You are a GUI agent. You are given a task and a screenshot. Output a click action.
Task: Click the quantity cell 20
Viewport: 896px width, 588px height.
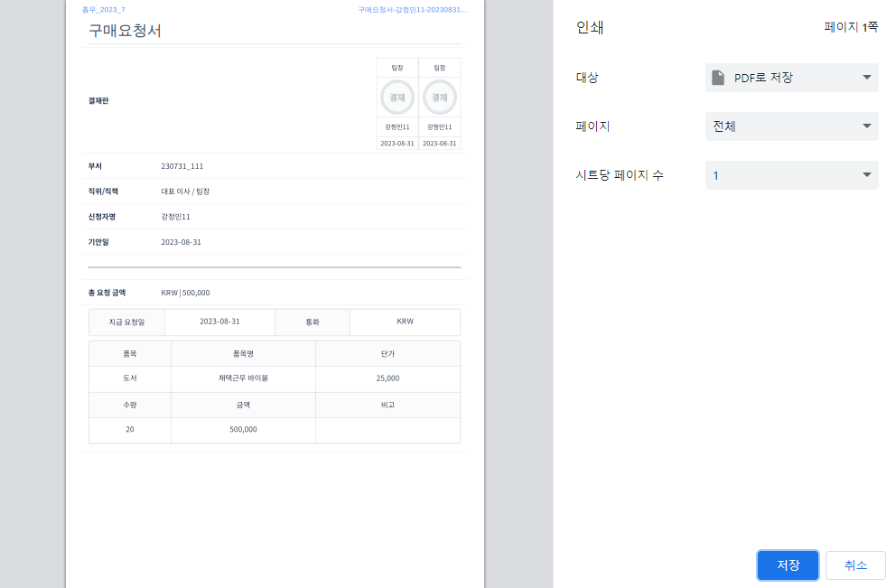click(130, 430)
